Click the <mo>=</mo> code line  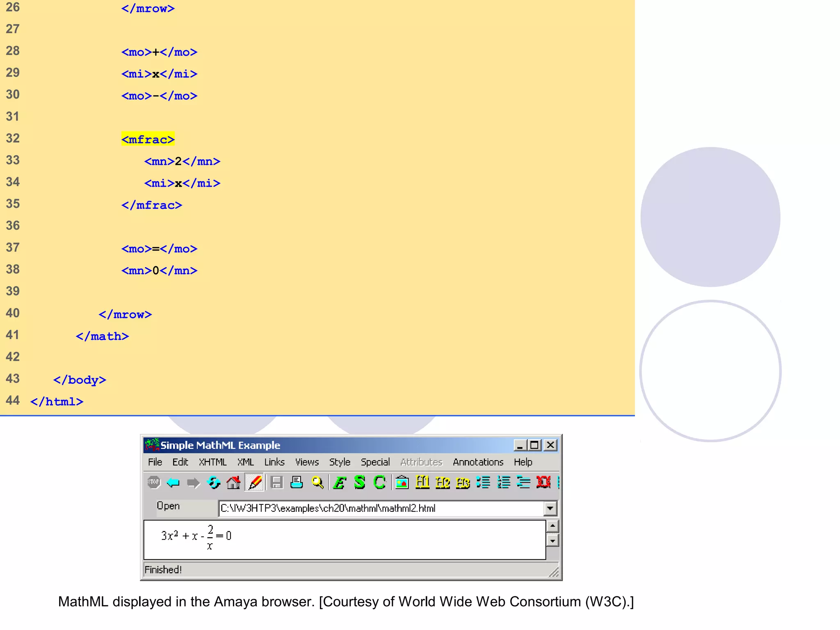(160, 249)
